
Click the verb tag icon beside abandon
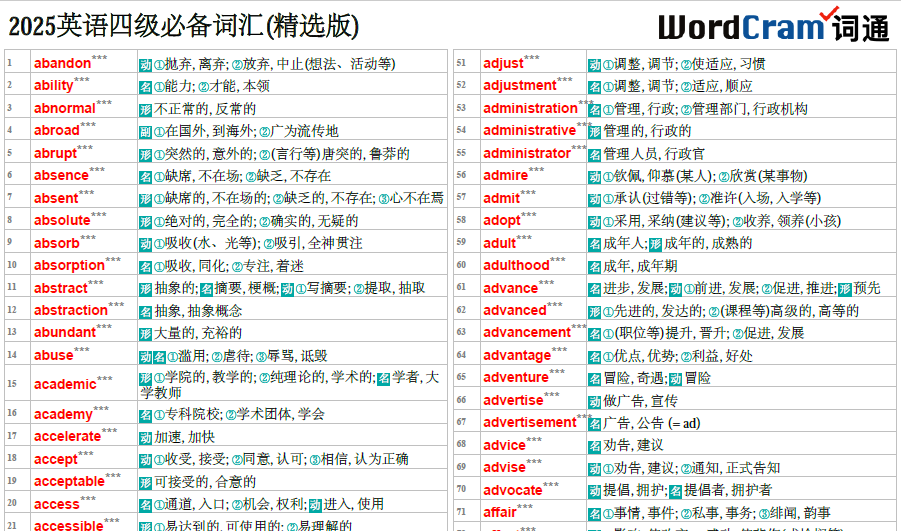coord(145,64)
